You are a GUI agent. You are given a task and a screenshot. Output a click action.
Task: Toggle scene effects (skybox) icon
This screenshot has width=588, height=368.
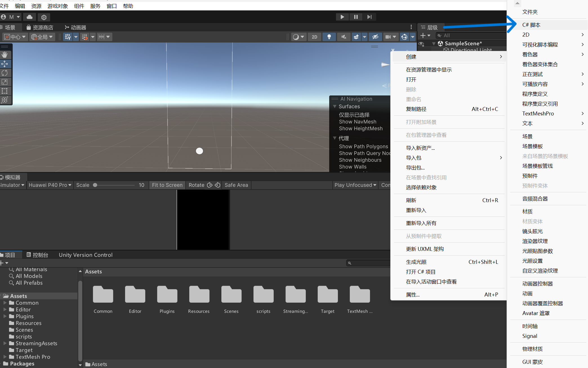356,37
